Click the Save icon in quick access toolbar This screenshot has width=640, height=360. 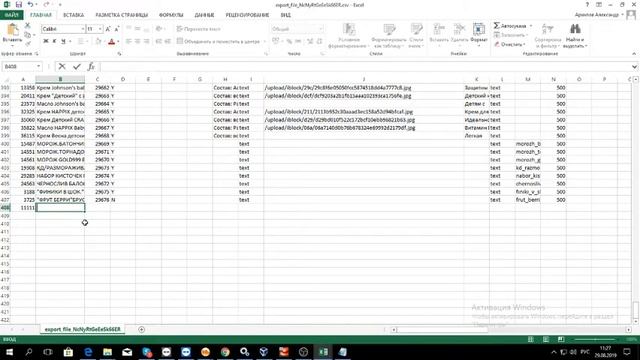(x=19, y=4)
